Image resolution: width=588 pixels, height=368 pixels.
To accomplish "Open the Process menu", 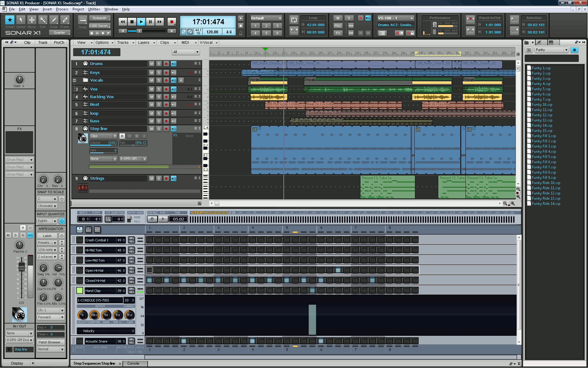I will coord(62,9).
